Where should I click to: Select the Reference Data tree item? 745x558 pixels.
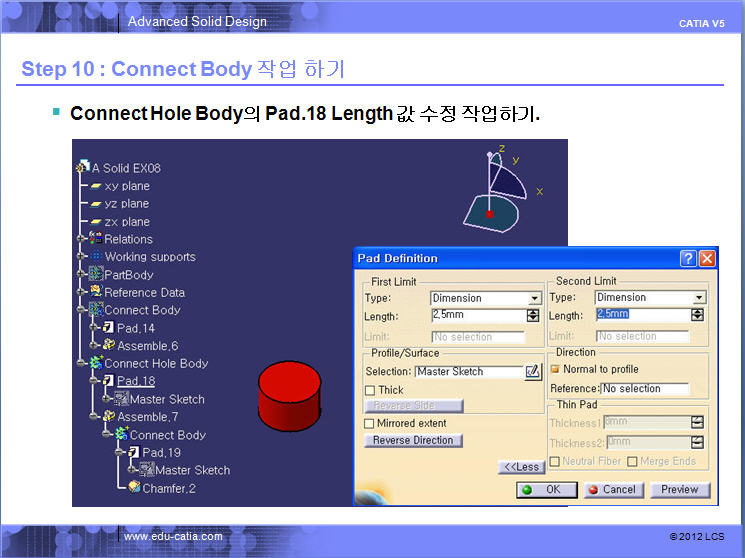144,292
